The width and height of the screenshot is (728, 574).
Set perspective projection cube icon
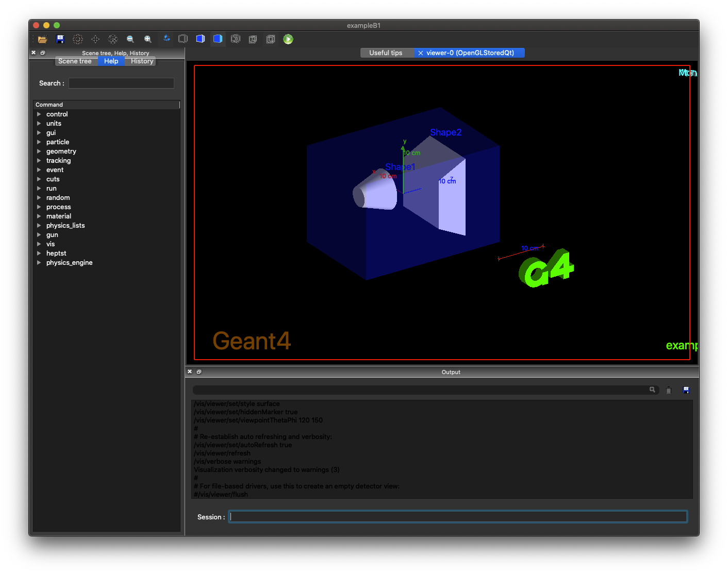253,39
